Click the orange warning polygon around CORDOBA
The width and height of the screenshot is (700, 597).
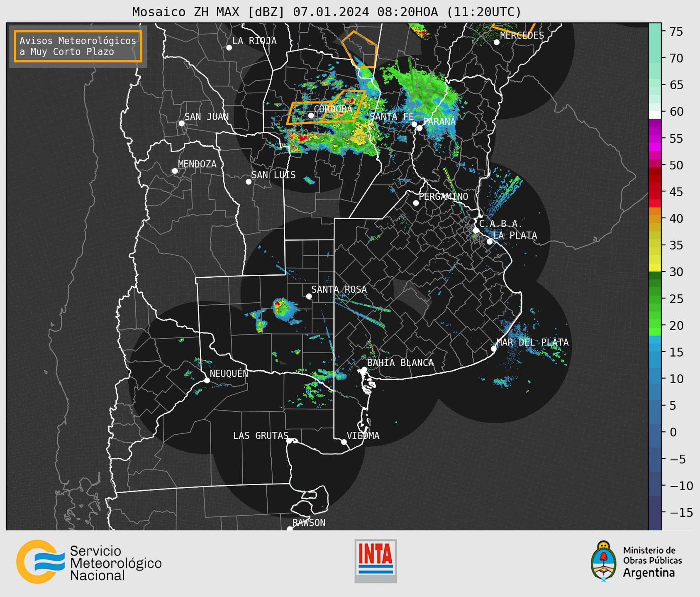point(309,113)
